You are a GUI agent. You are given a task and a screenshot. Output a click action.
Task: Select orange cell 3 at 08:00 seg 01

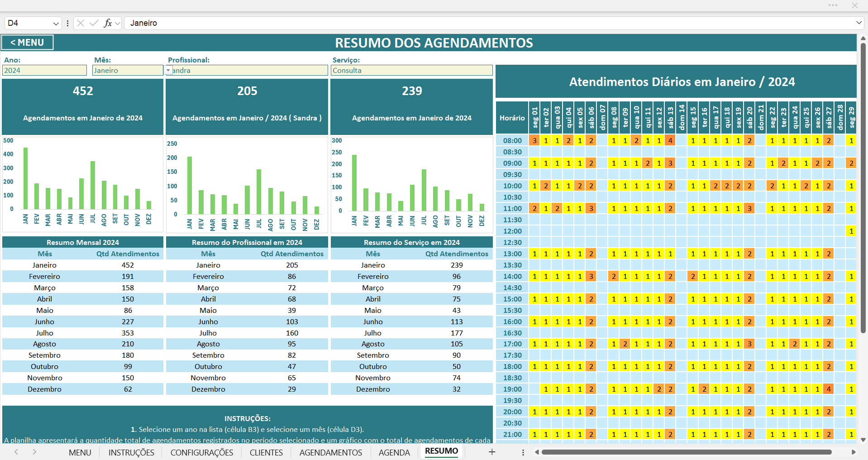[535, 140]
